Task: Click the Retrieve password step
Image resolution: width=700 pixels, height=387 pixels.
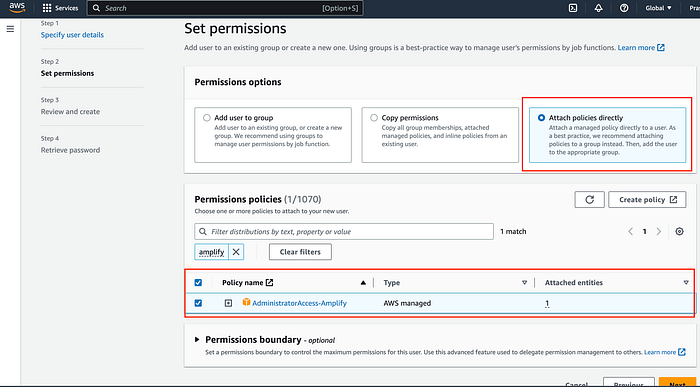Action: [70, 150]
